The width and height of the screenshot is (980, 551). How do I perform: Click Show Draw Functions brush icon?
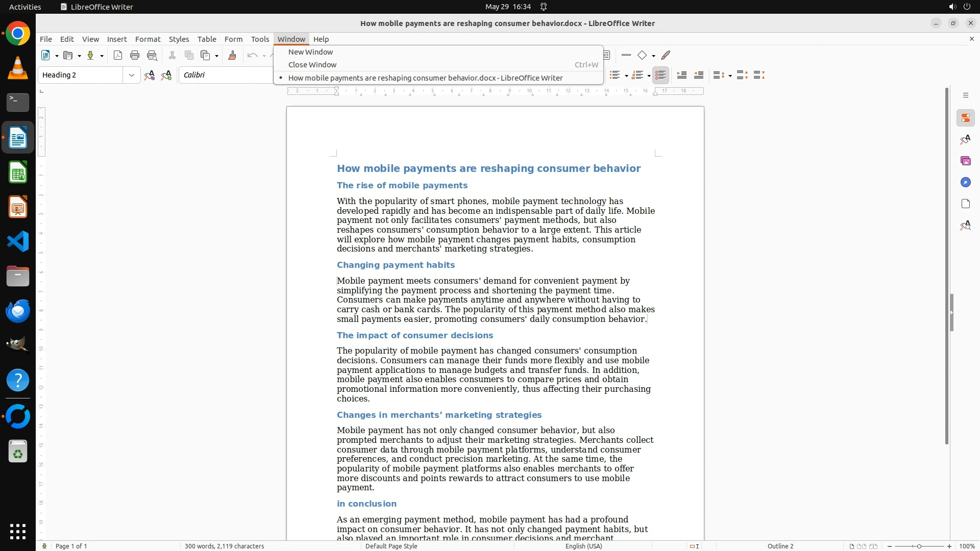pyautogui.click(x=666, y=55)
